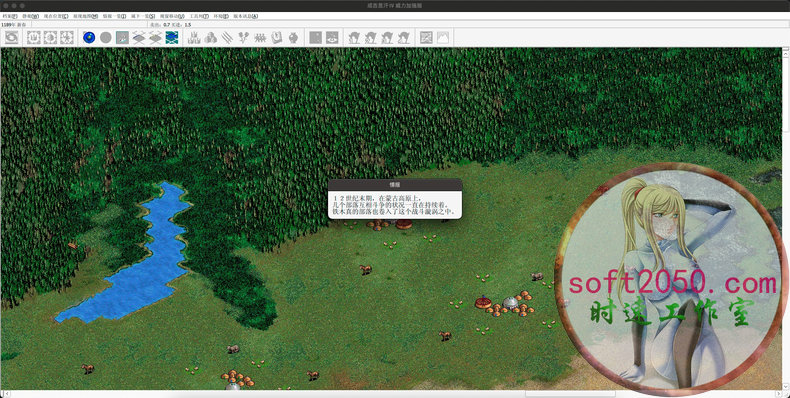Open the framed map picture toolbar icon
Image resolution: width=790 pixels, height=398 pixels.
click(x=426, y=38)
